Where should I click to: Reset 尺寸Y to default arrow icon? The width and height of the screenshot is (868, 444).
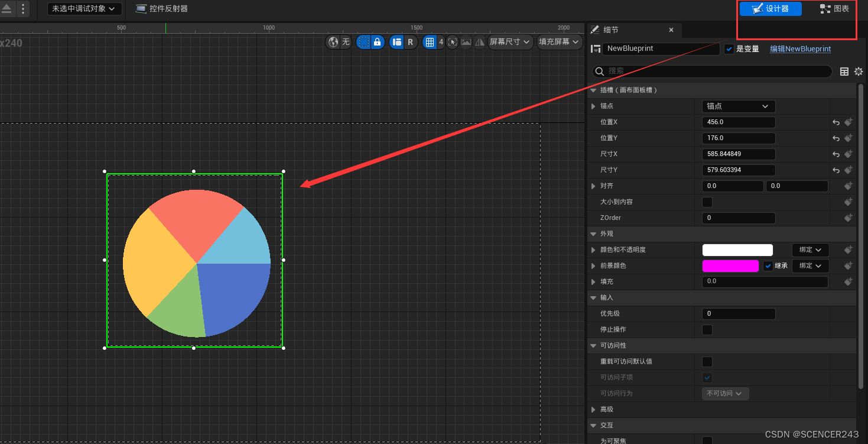836,170
